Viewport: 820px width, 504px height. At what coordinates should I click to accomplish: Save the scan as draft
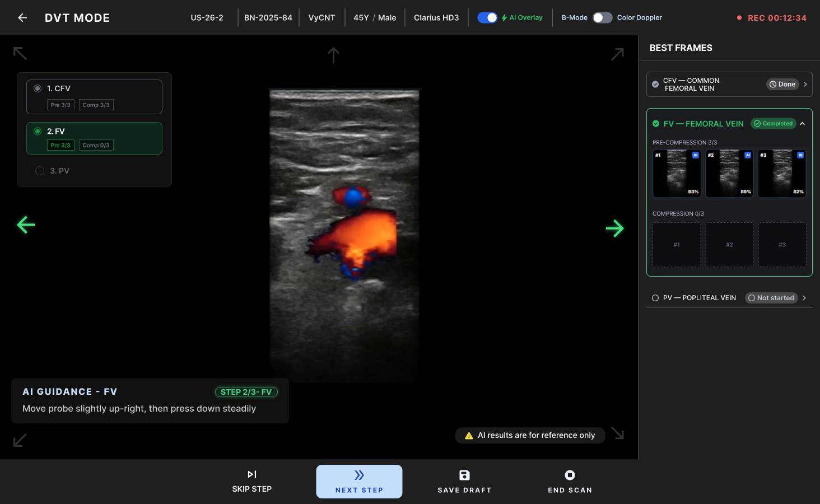pyautogui.click(x=464, y=482)
